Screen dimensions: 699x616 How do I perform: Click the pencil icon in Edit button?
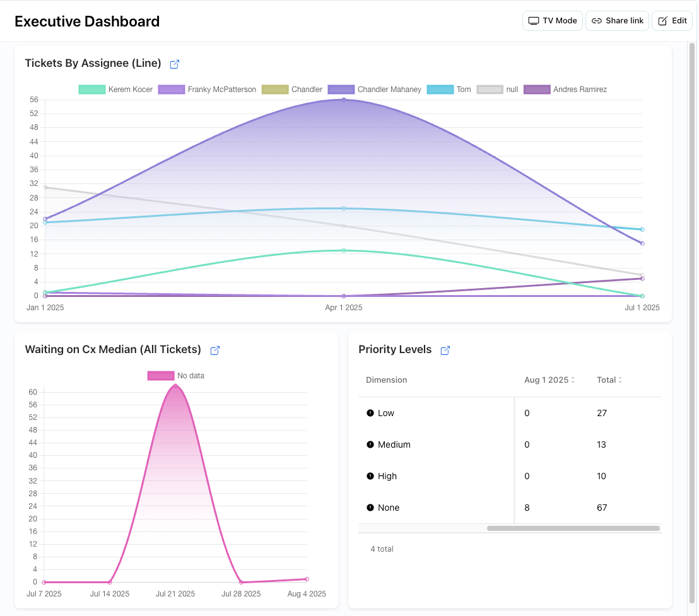coord(662,20)
